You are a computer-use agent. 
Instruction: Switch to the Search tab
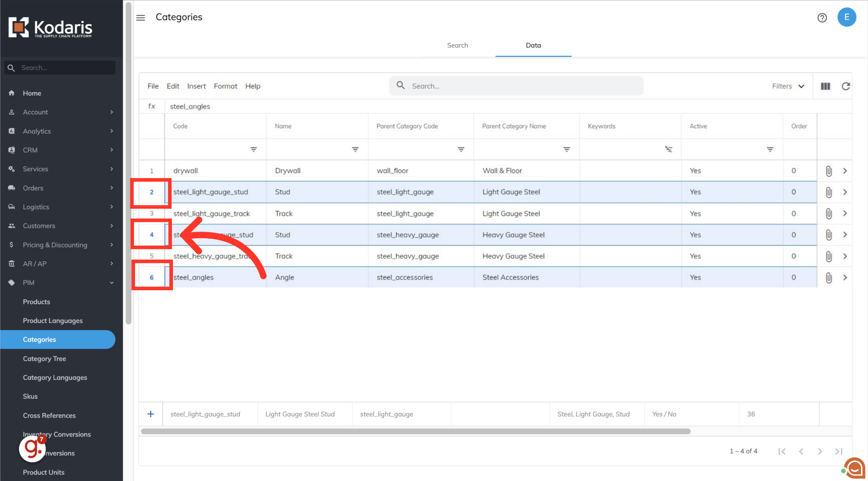click(x=457, y=45)
